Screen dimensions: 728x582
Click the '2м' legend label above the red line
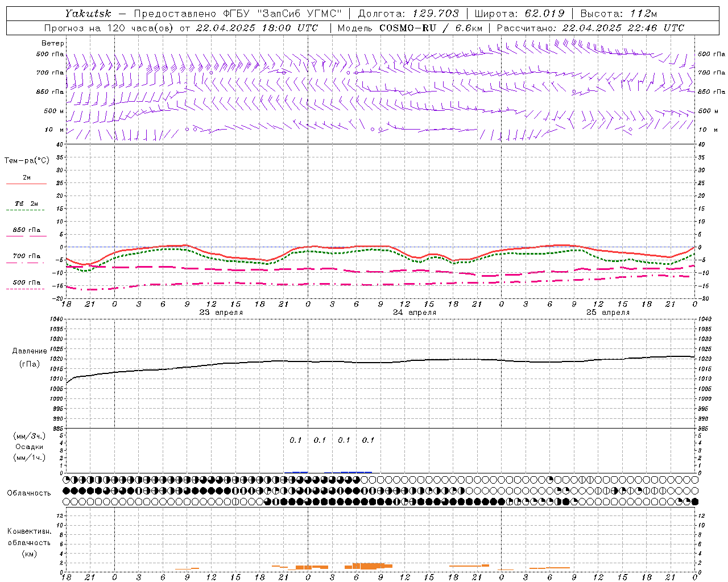click(27, 177)
